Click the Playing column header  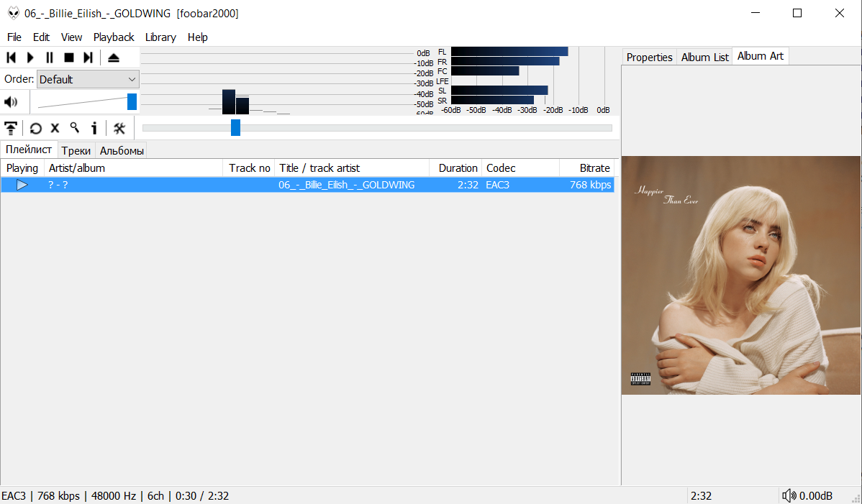22,168
